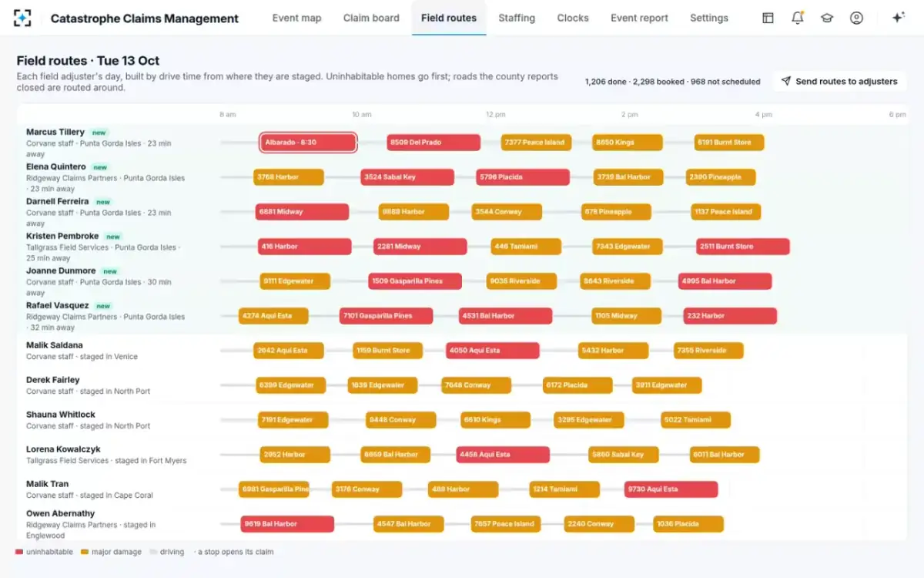
Task: Open Elena Quintero's Sabal Key stop
Action: pos(407,177)
